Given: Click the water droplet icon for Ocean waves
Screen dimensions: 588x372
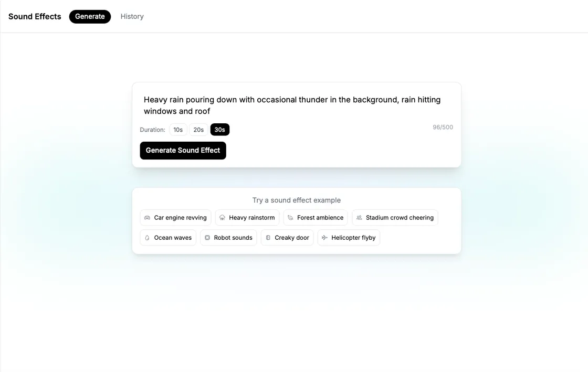Looking at the screenshot, I should [148, 238].
